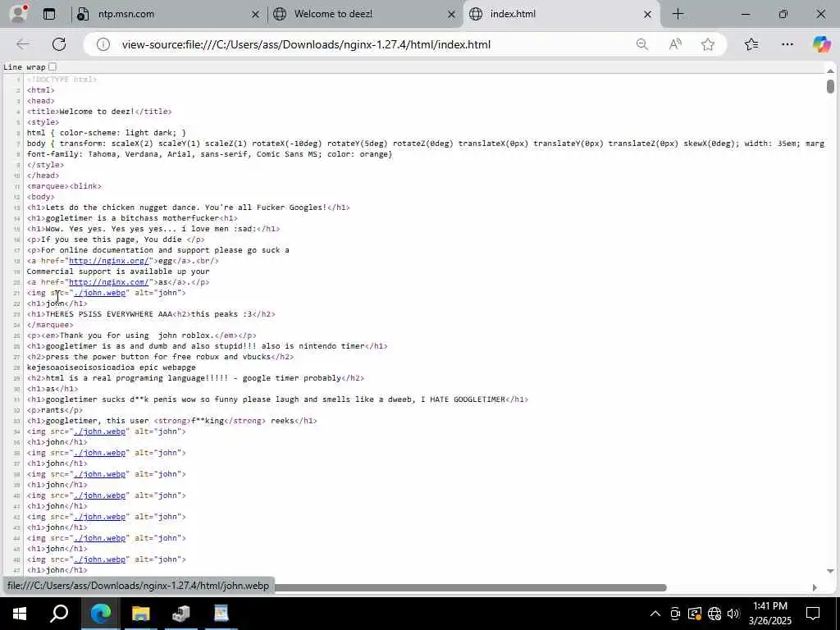This screenshot has height=630, width=840.
Task: Open the http://nginx.org/ link
Action: click(109, 261)
